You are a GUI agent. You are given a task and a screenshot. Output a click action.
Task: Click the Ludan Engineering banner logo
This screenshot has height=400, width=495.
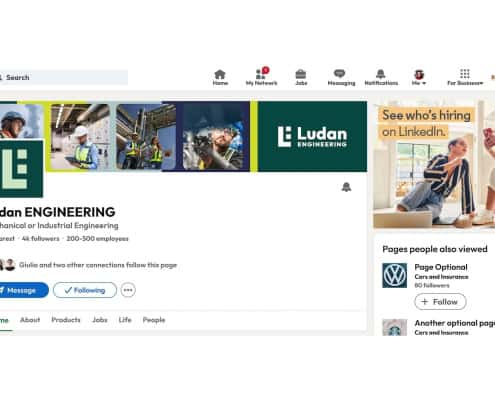[312, 137]
